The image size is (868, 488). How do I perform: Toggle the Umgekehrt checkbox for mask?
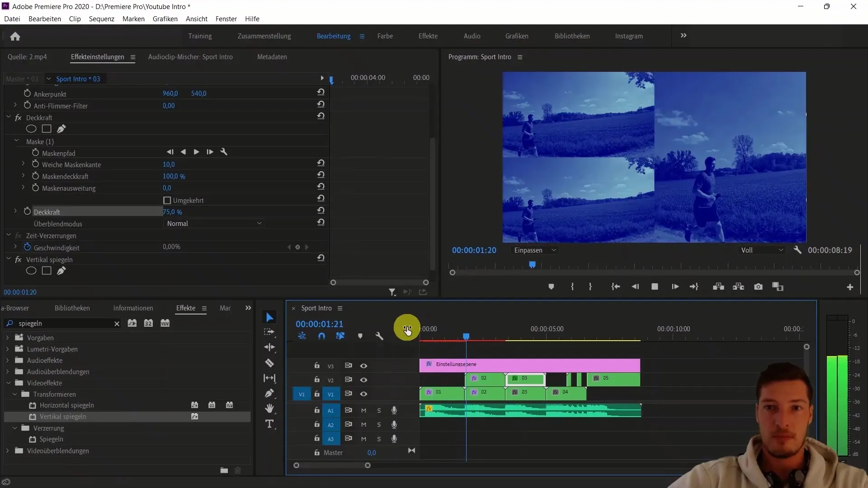pos(168,200)
